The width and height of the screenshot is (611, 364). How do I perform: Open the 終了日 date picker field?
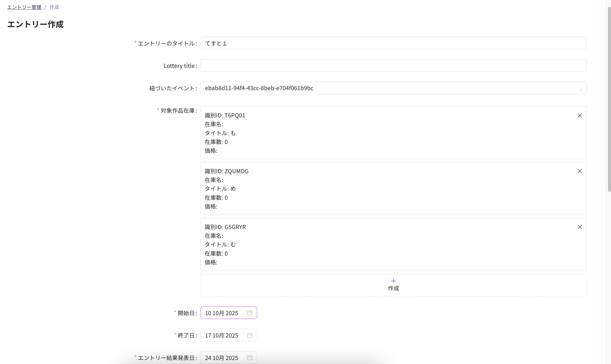coord(223,335)
